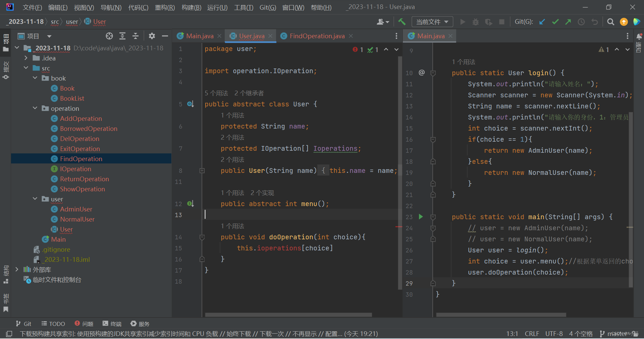
Task: Toggle the 书签 bookmarks side panel
Action: 6,302
